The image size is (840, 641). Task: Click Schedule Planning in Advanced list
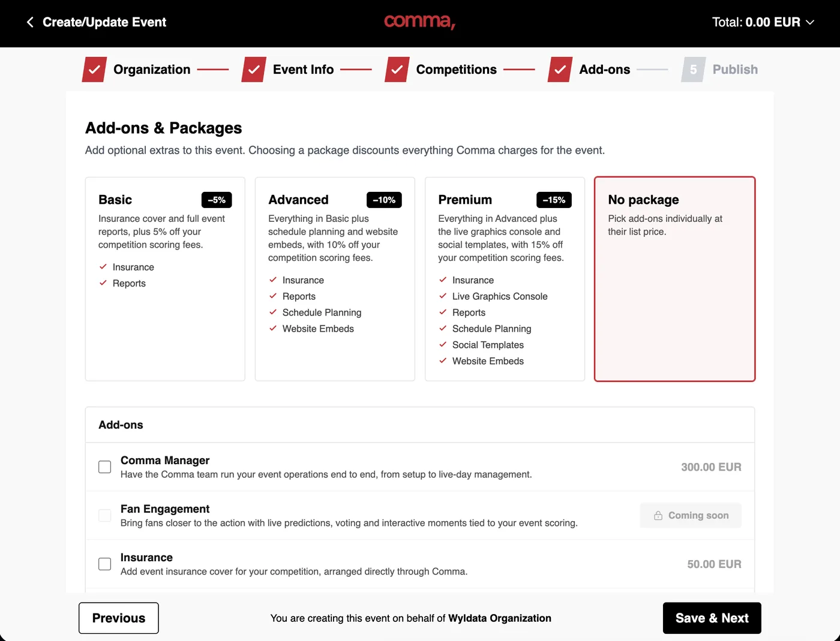[322, 312]
